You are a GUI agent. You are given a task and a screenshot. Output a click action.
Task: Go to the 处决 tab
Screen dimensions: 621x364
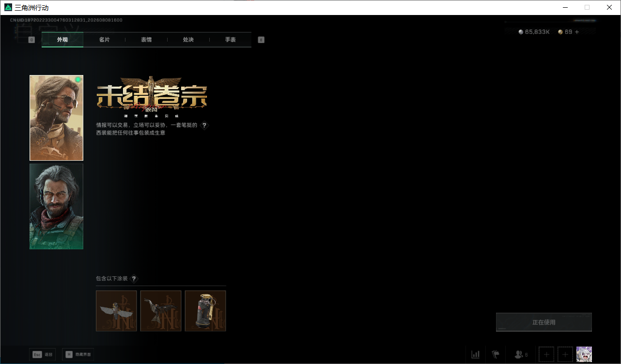tap(188, 40)
